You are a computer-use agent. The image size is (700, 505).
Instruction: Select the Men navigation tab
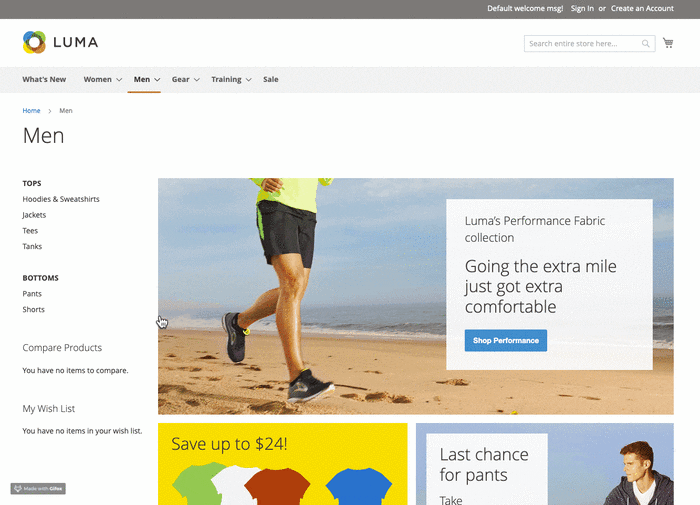141,79
